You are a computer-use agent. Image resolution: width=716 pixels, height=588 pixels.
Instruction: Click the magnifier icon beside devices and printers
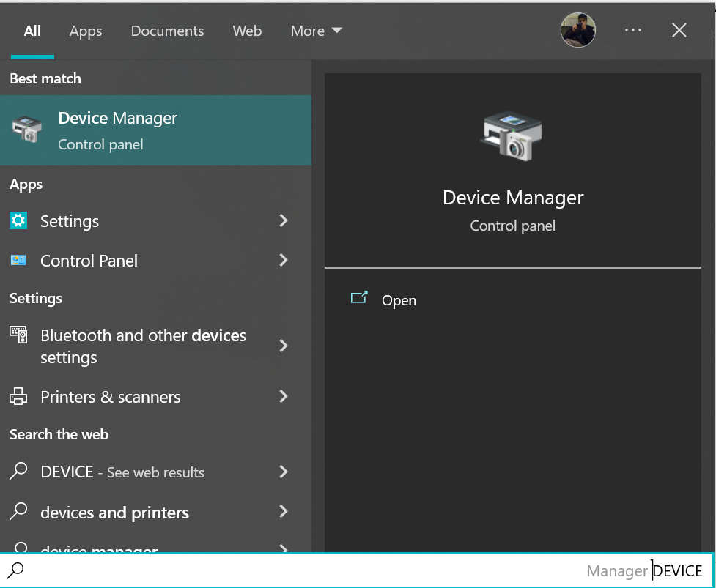click(x=18, y=511)
